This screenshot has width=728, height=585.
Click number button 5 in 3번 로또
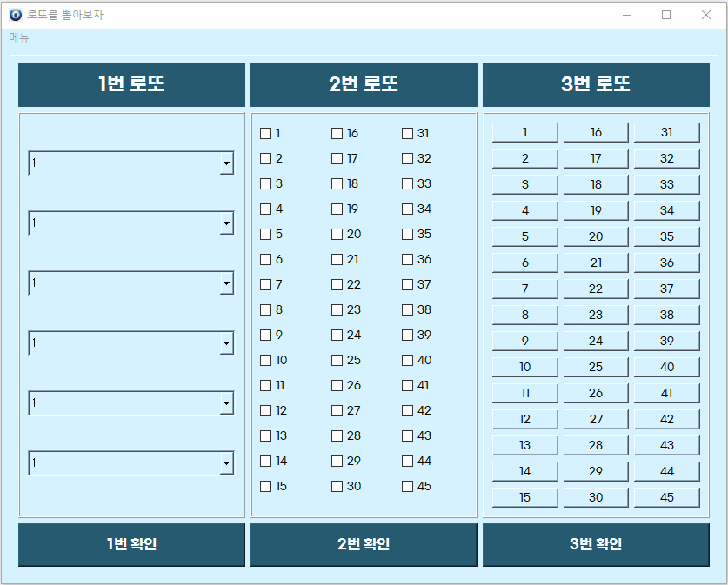click(x=525, y=236)
